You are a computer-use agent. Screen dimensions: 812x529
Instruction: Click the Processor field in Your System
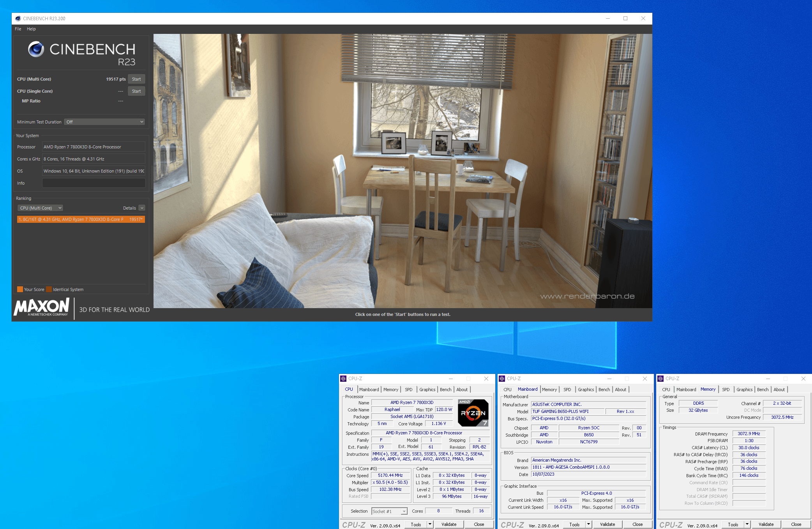click(x=94, y=147)
